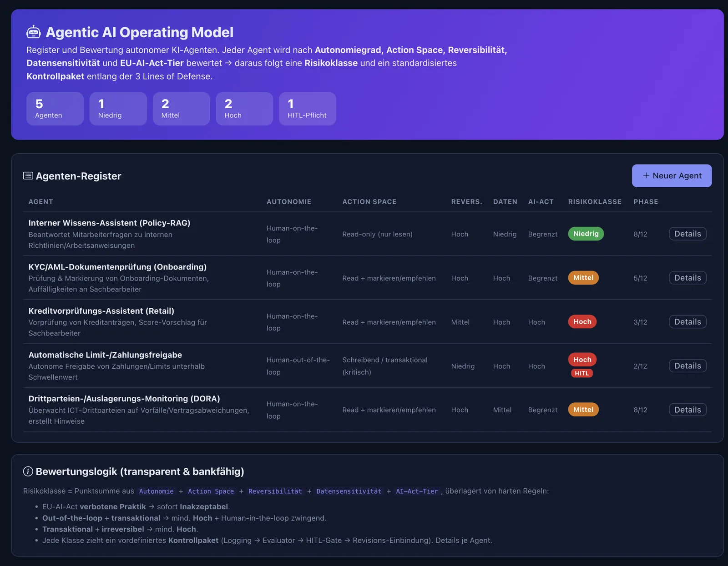Click the Hoch badge in Kreditvorprüfungs row
Screen dimensions: 728x566
point(582,322)
